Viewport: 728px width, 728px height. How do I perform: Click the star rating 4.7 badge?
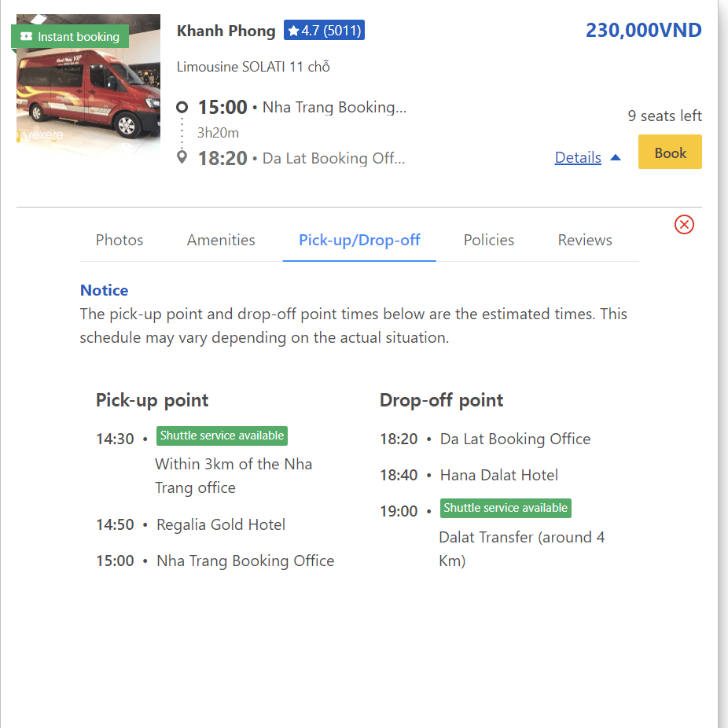coord(324,31)
